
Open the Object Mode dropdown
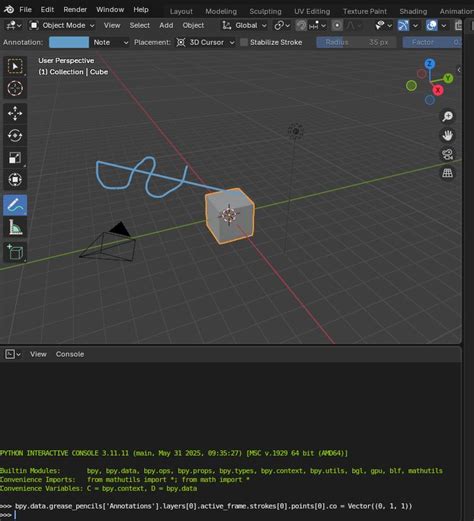pyautogui.click(x=62, y=25)
